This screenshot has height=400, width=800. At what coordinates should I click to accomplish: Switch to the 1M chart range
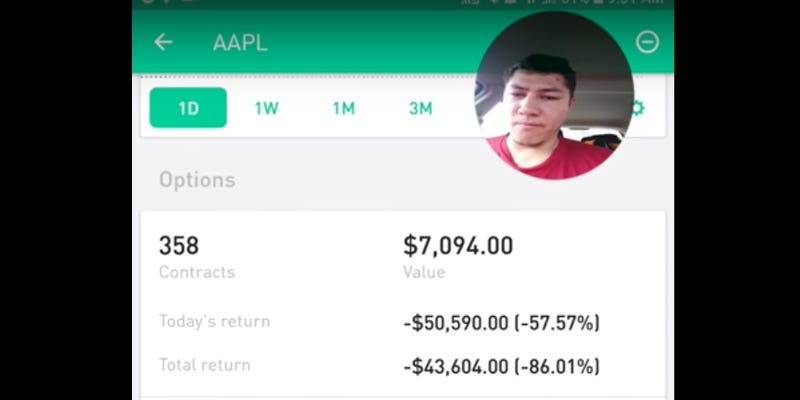click(x=344, y=108)
